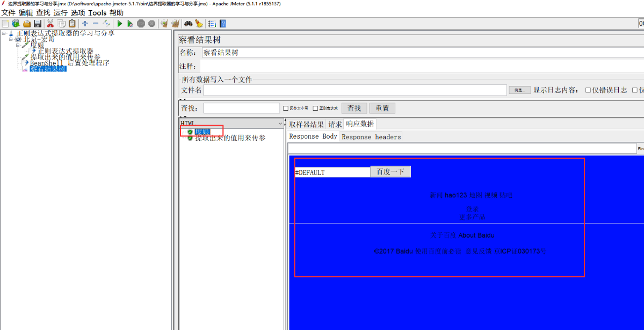This screenshot has height=330, width=644.
Task: Click the Clear results broom-gear icon
Action: [164, 24]
